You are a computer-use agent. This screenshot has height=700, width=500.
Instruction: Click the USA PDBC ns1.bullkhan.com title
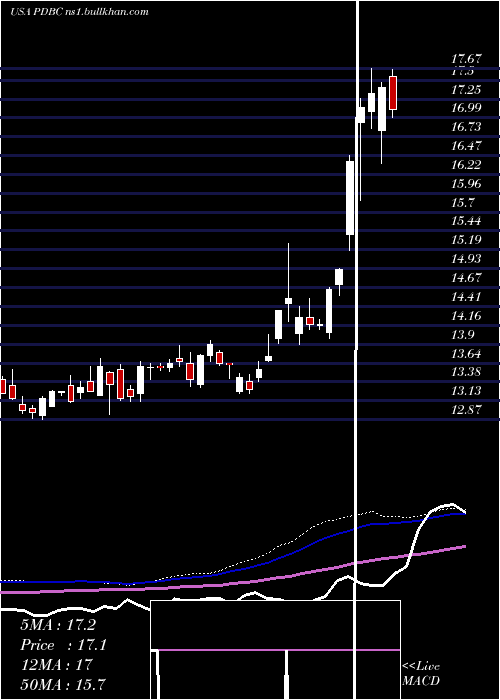[79, 12]
